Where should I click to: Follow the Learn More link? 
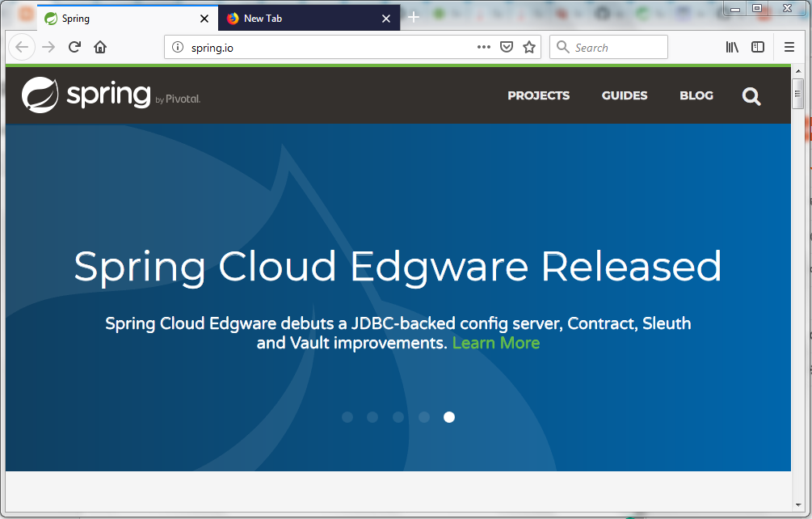[495, 343]
